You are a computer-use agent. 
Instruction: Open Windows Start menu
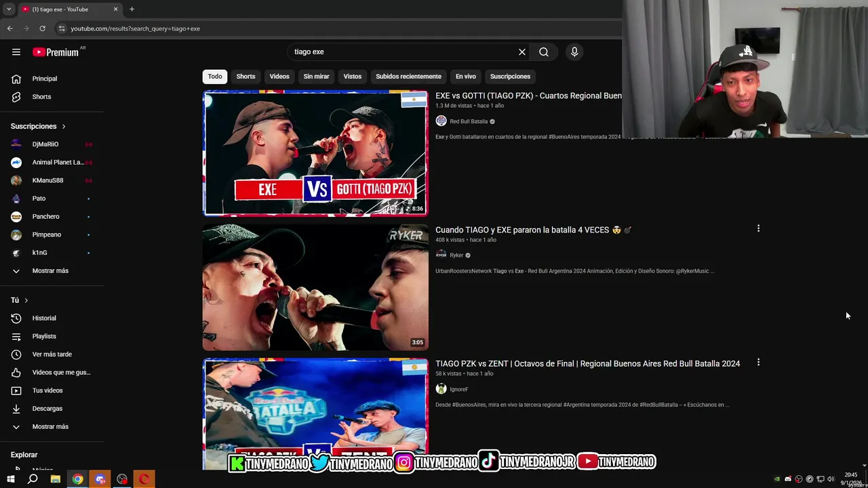pos(11,479)
